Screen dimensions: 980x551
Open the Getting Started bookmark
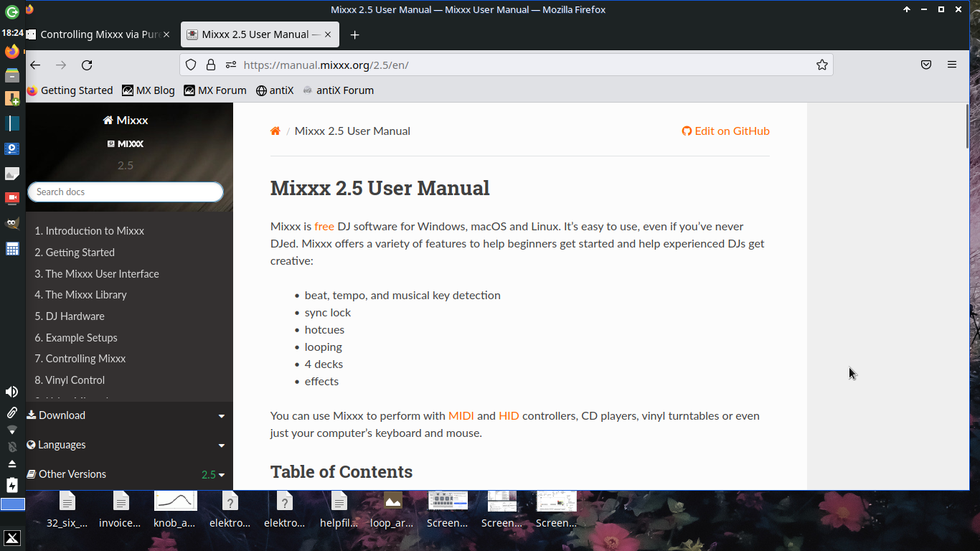pos(70,90)
